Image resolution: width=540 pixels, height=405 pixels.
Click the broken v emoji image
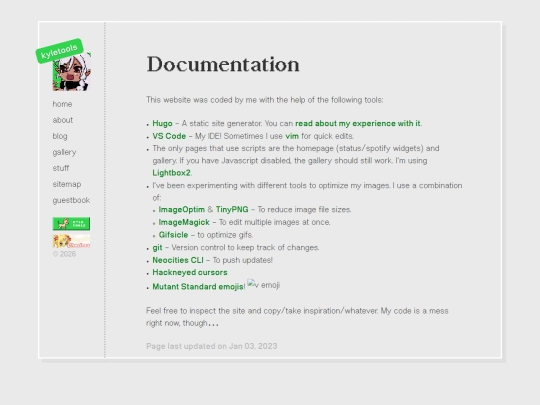(x=263, y=285)
